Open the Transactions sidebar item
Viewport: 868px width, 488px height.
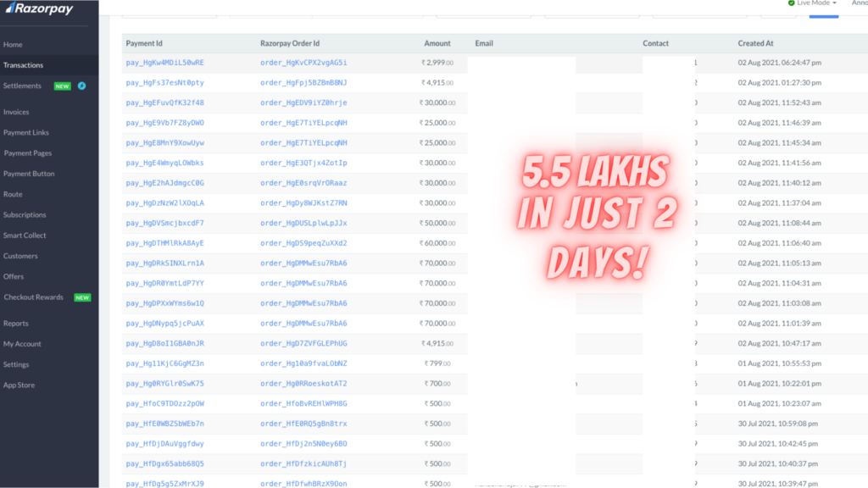click(x=23, y=65)
